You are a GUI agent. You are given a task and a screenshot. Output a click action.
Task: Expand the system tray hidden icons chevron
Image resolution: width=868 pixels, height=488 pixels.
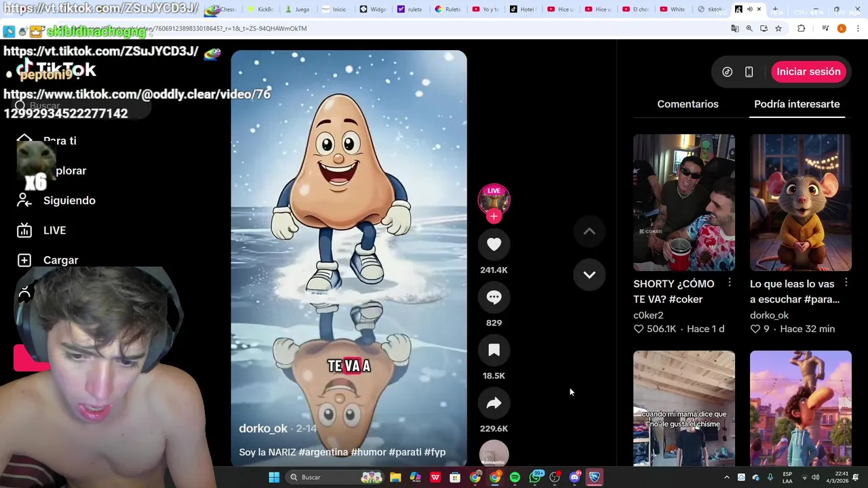727,477
